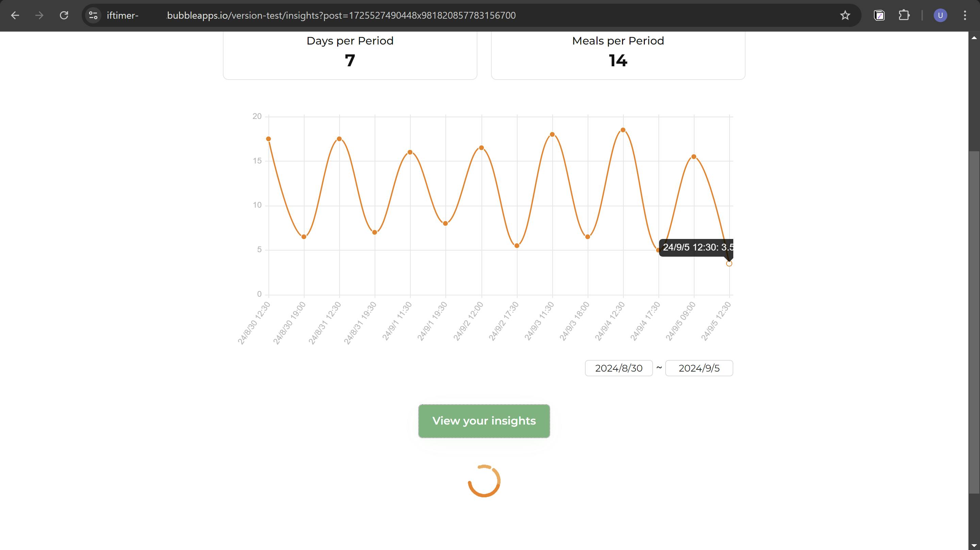Click the View your insights button

484,421
